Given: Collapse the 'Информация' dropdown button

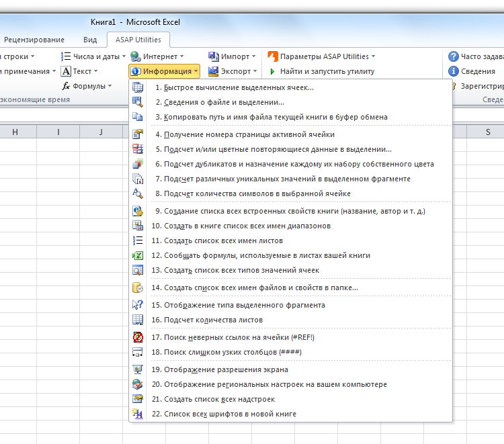Looking at the screenshot, I should pyautogui.click(x=164, y=71).
